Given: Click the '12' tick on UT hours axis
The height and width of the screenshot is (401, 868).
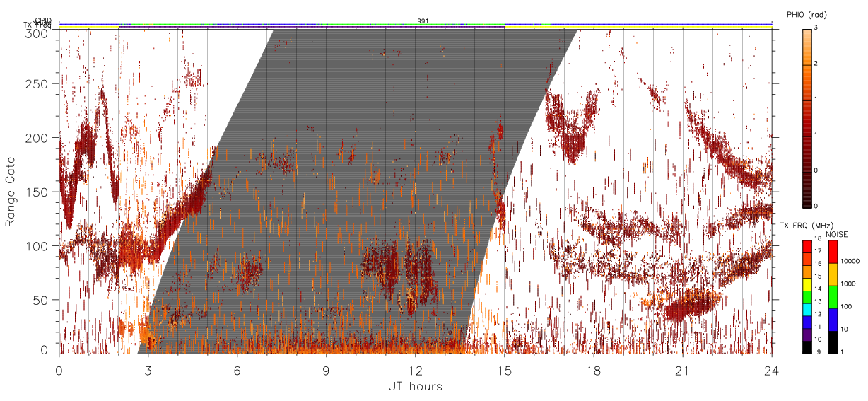Looking at the screenshot, I should (x=415, y=370).
